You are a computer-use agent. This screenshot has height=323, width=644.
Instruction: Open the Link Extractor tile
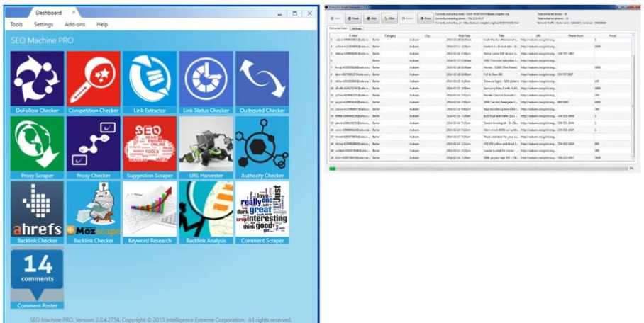tap(150, 82)
